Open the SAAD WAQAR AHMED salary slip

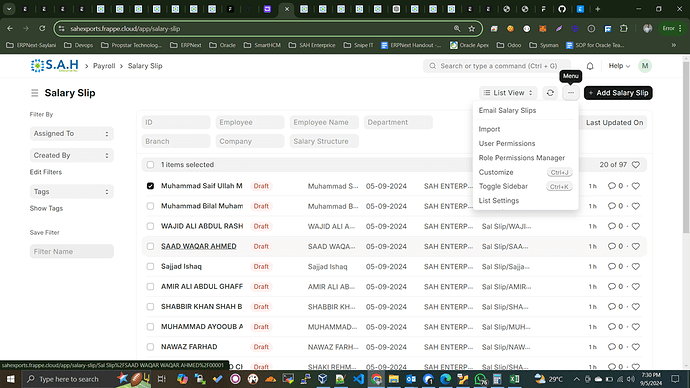point(198,246)
